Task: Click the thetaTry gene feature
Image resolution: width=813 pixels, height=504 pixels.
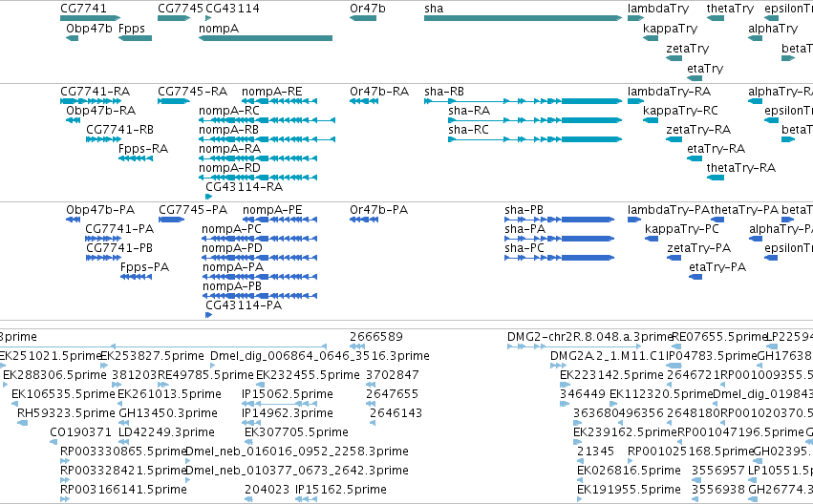Action: tap(716, 18)
